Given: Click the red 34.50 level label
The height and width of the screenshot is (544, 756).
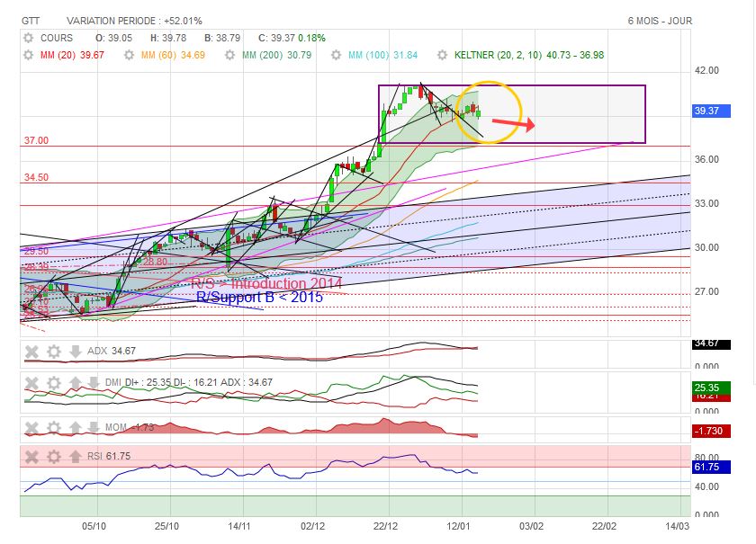Looking at the screenshot, I should click(x=37, y=177).
